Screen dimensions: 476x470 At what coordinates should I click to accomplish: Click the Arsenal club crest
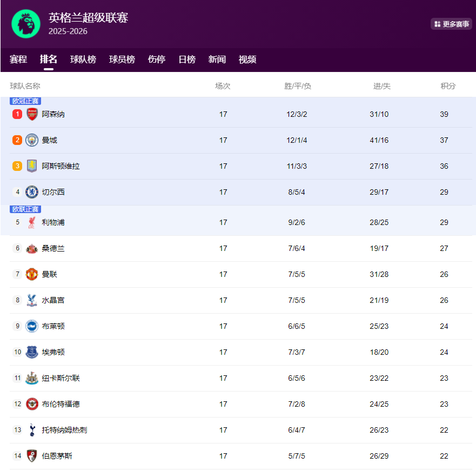tap(32, 114)
